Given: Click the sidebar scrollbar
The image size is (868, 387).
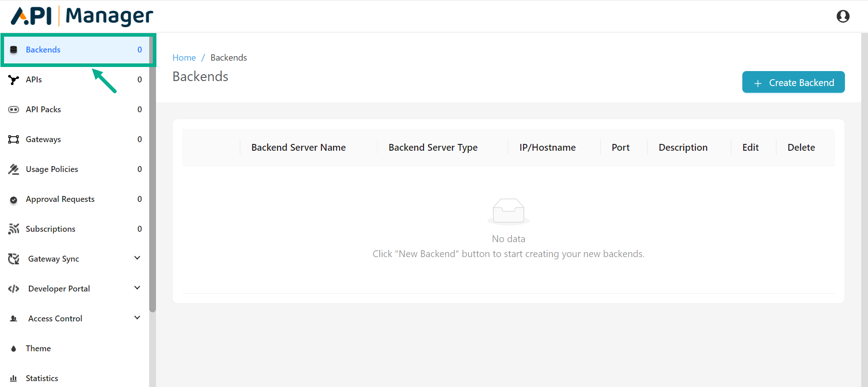Looking at the screenshot, I should click(x=153, y=172).
